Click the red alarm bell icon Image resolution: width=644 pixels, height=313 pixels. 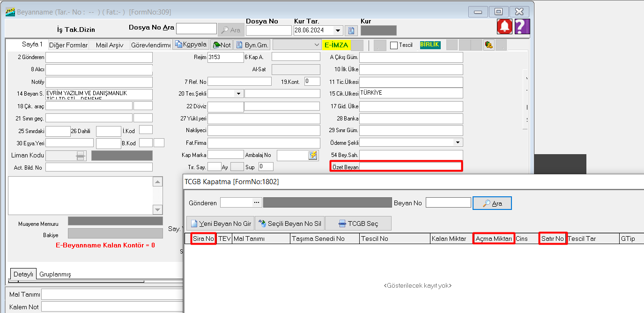coord(504,27)
